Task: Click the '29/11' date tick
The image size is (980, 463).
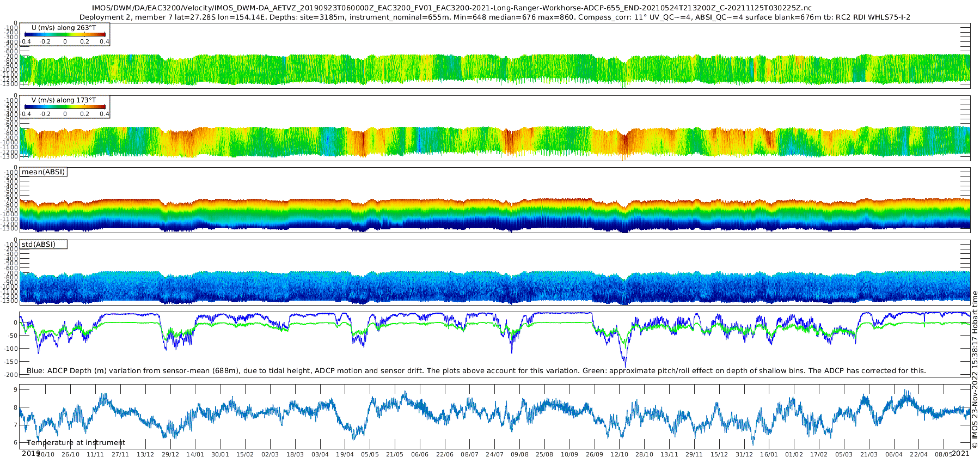Action: [x=694, y=454]
